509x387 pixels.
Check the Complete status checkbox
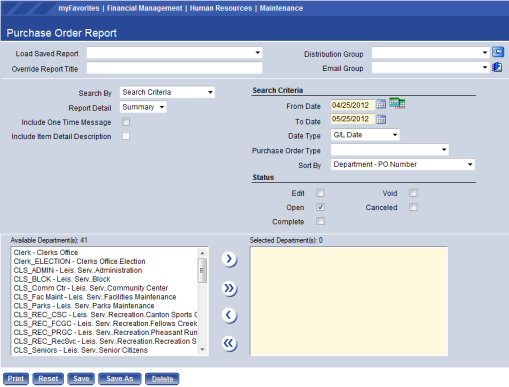pos(320,221)
